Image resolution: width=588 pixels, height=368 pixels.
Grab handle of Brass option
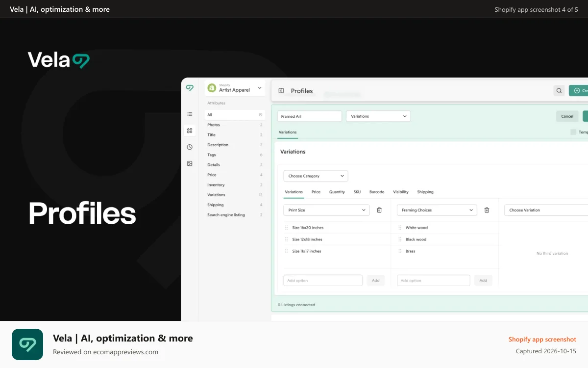click(400, 251)
